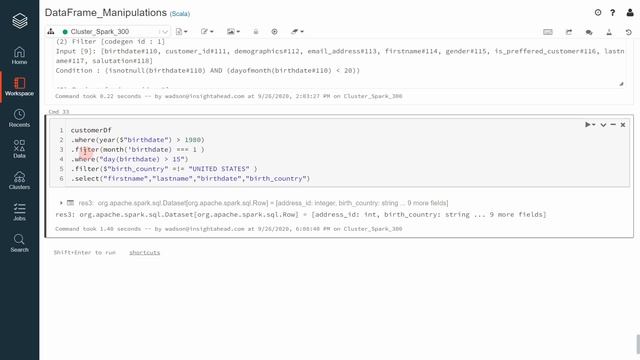Click the page vertical scrollbar thumb
Image resolution: width=640 pixels, height=360 pixels.
[638, 344]
